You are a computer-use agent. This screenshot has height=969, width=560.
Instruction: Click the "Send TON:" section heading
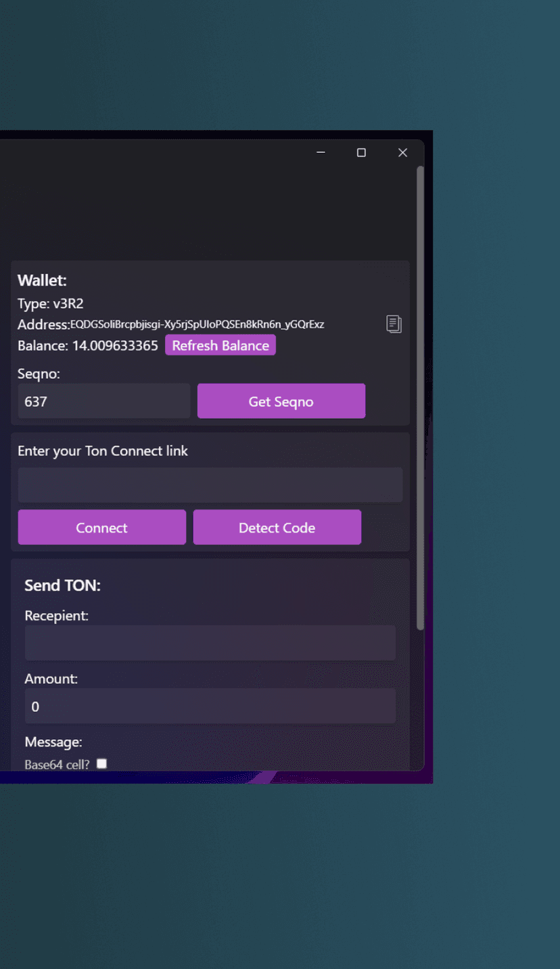pos(62,585)
